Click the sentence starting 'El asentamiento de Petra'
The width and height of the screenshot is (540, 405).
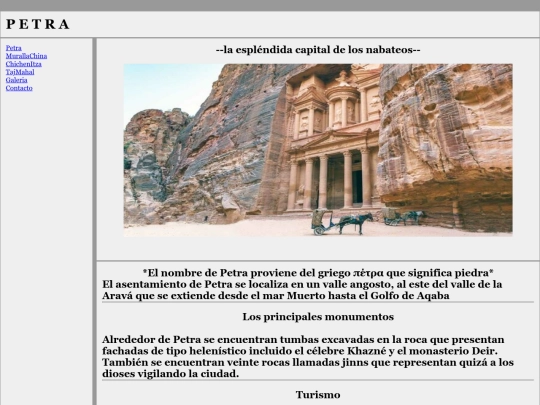tap(302, 290)
